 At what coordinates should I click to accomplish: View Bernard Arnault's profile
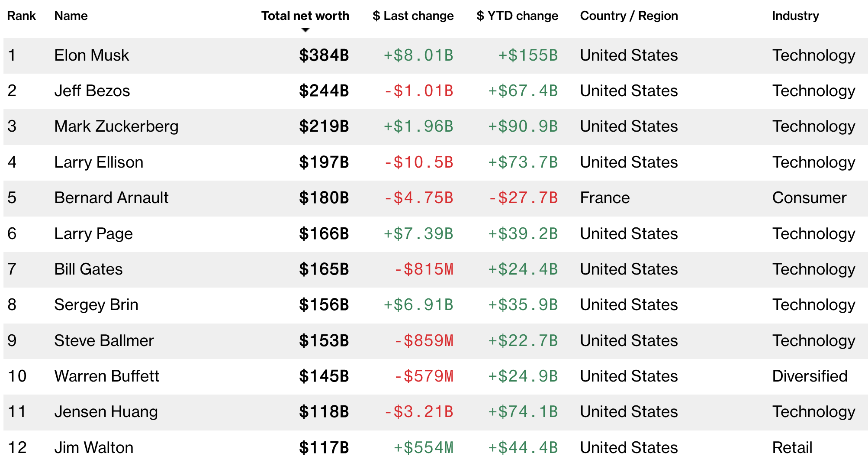(x=111, y=198)
